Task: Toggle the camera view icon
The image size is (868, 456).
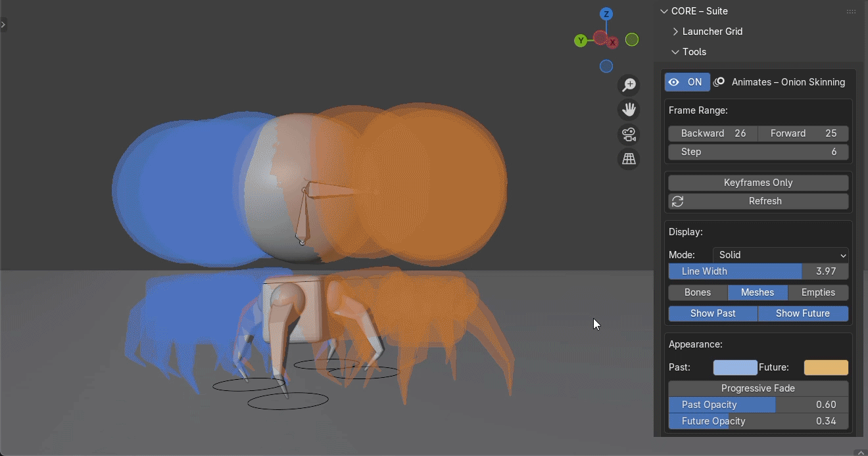Action: coord(629,135)
